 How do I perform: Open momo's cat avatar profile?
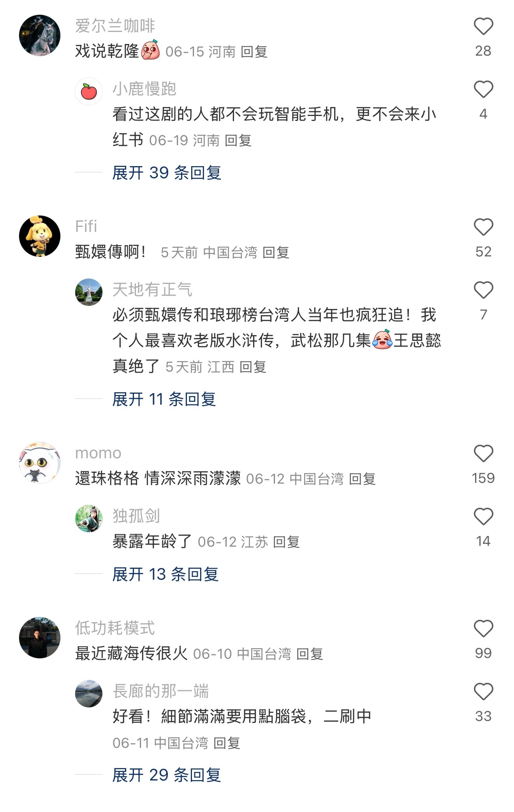tap(40, 463)
